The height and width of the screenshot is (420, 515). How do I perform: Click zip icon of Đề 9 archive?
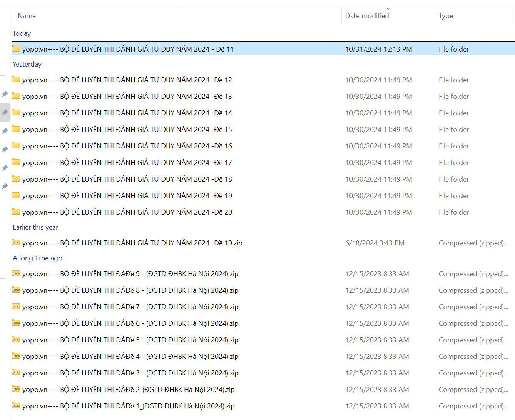coord(16,273)
